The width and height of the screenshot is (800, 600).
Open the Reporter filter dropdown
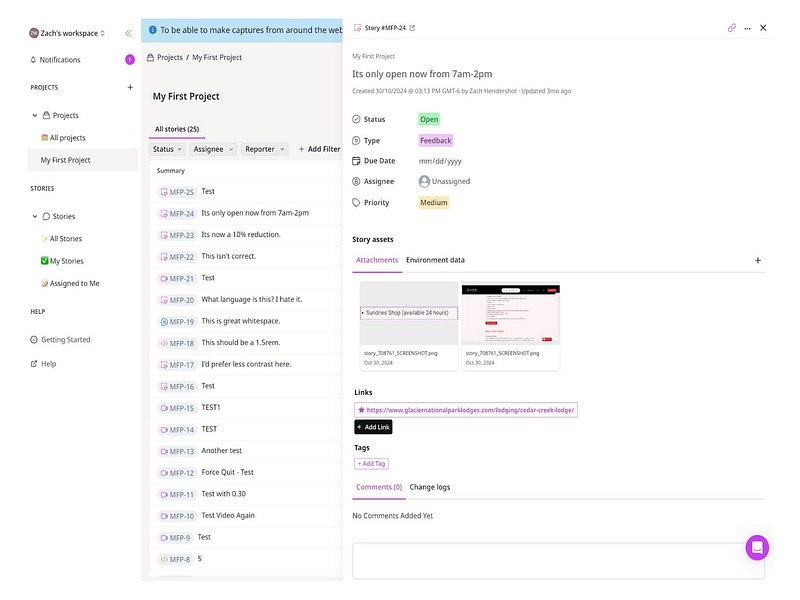(x=265, y=149)
